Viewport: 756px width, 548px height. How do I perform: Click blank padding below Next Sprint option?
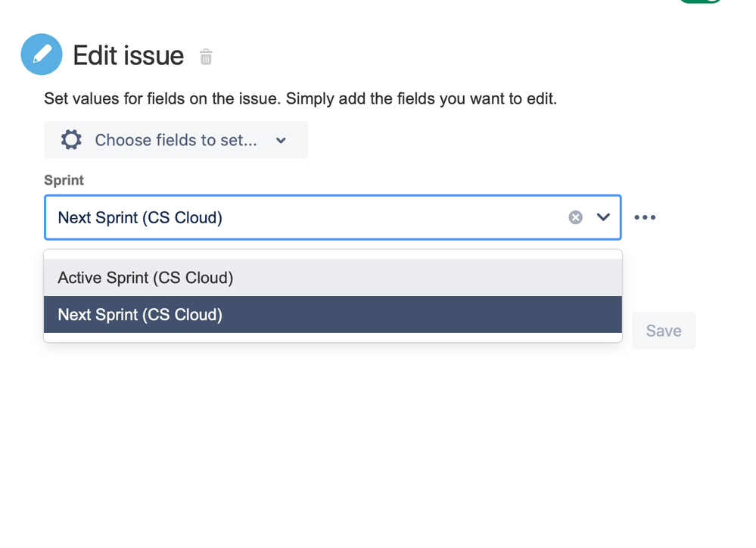click(333, 338)
